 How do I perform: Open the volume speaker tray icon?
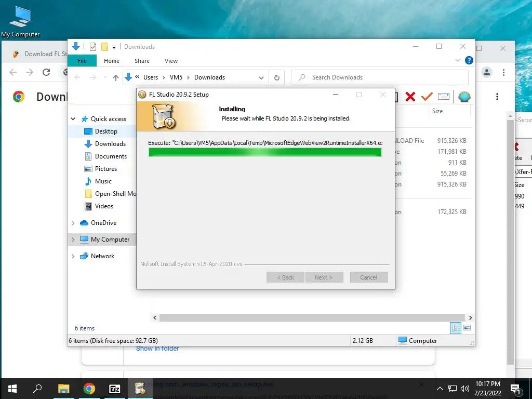click(465, 389)
